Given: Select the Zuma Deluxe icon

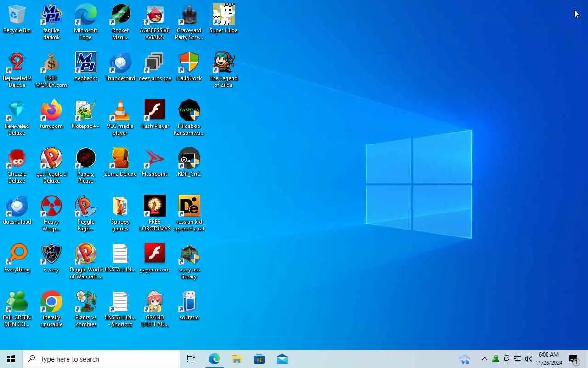Looking at the screenshot, I should (x=120, y=163).
